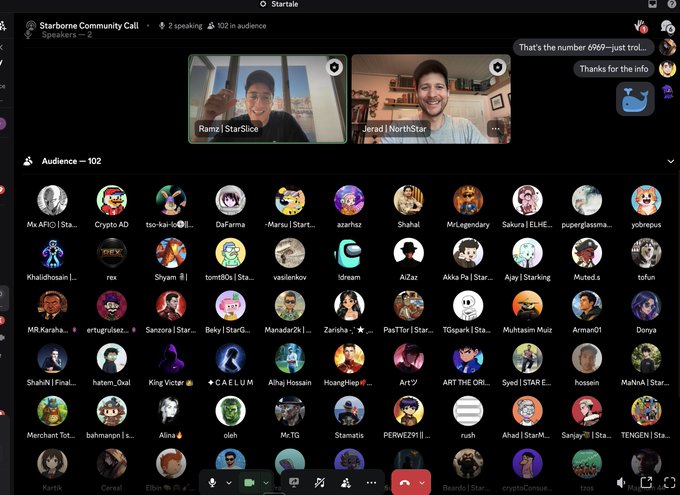Click the chat author avatar beside "Thanks for the info"
Screen dimensions: 680x495
(x=667, y=69)
